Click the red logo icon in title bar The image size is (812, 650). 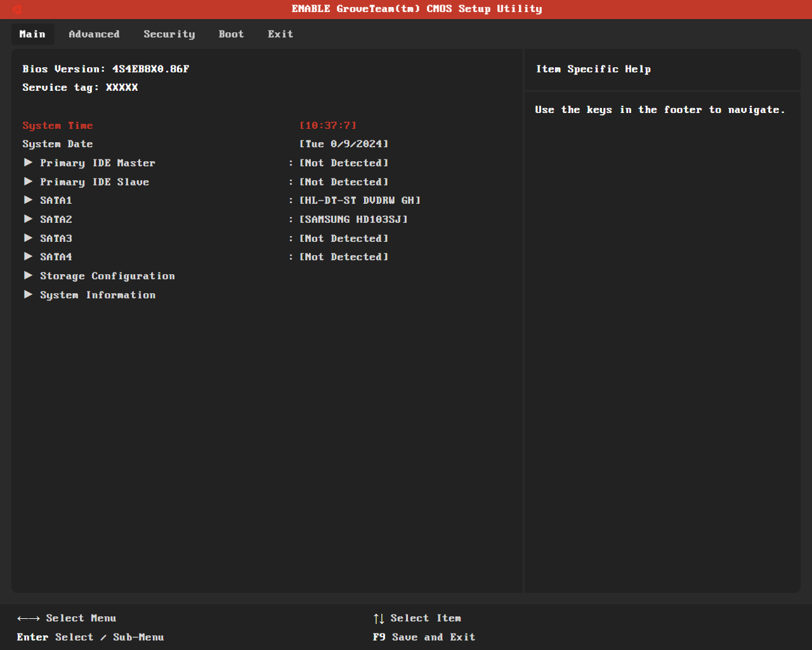click(x=17, y=9)
